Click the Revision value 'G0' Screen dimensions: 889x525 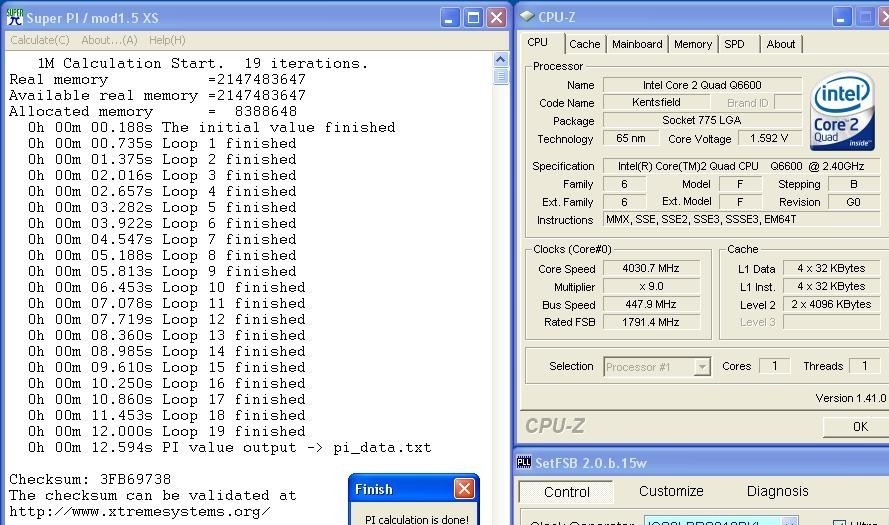tap(854, 202)
